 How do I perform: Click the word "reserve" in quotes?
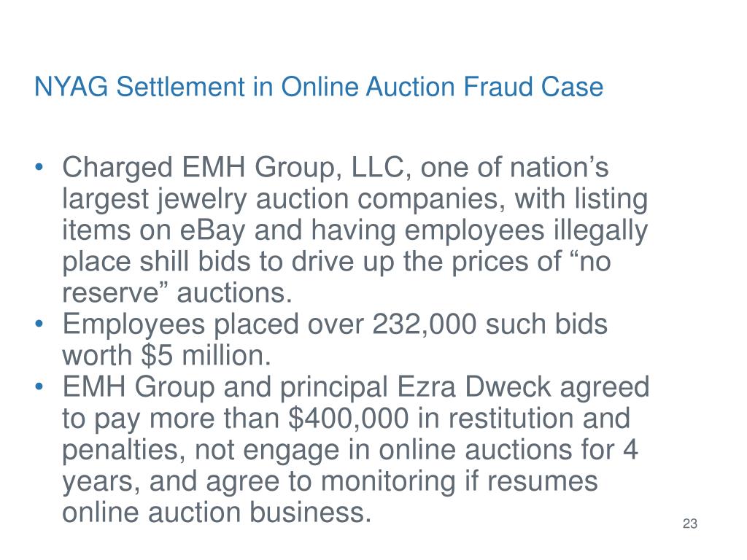click(110, 293)
